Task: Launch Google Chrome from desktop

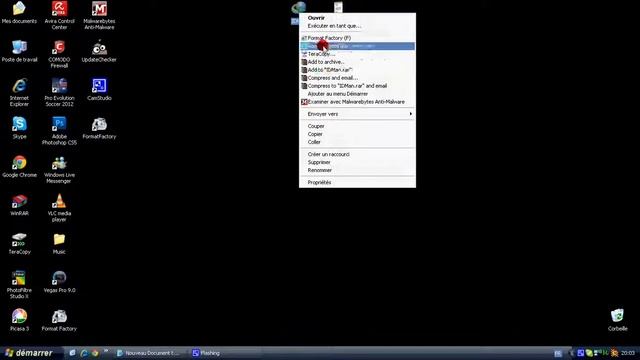Action: [19, 166]
